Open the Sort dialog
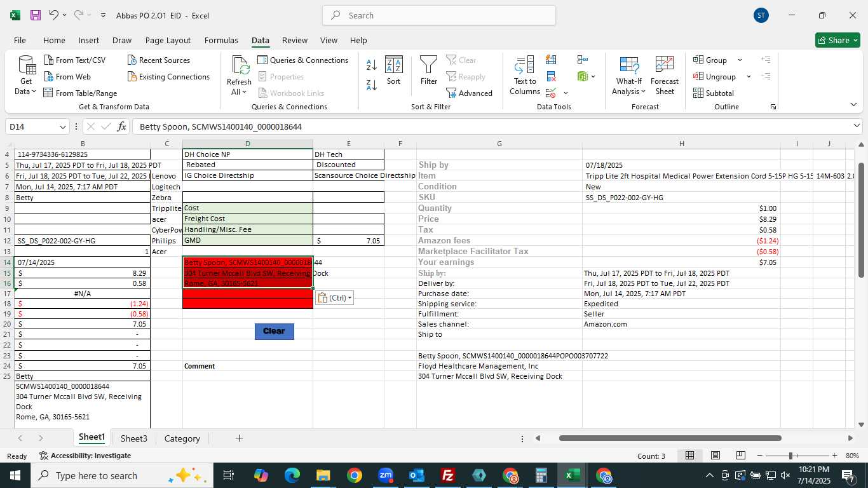The width and height of the screenshot is (868, 488). click(x=394, y=70)
